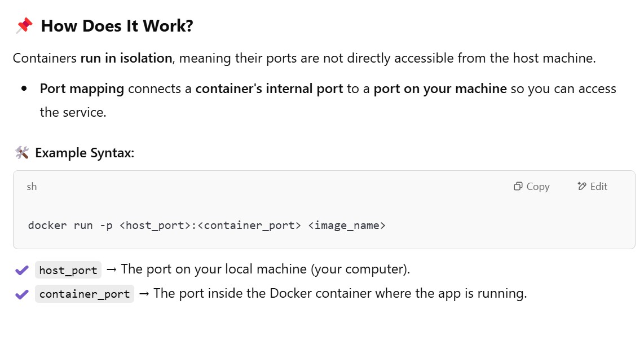The width and height of the screenshot is (644, 340).
Task: Click bold 'container's internal port' text
Action: [269, 89]
